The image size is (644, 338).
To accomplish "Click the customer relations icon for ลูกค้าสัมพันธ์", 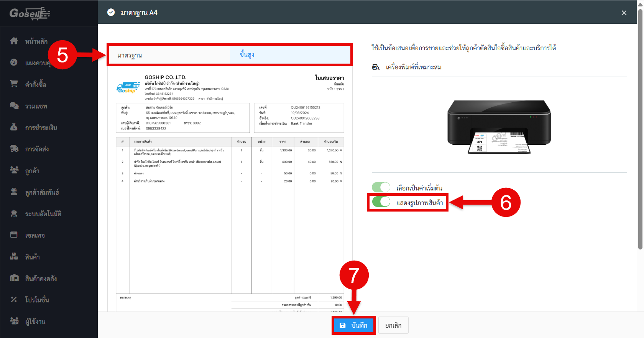I will (x=14, y=192).
